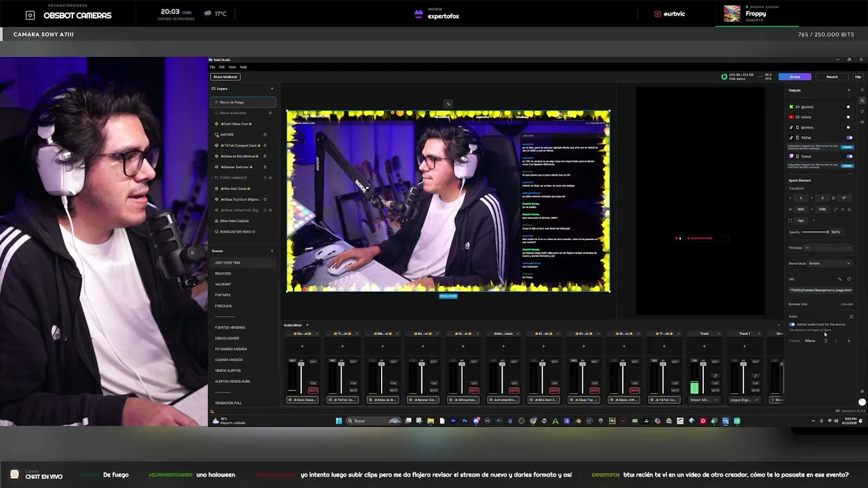Show the hidden Nieve de Navidad layer

[x=270, y=113]
